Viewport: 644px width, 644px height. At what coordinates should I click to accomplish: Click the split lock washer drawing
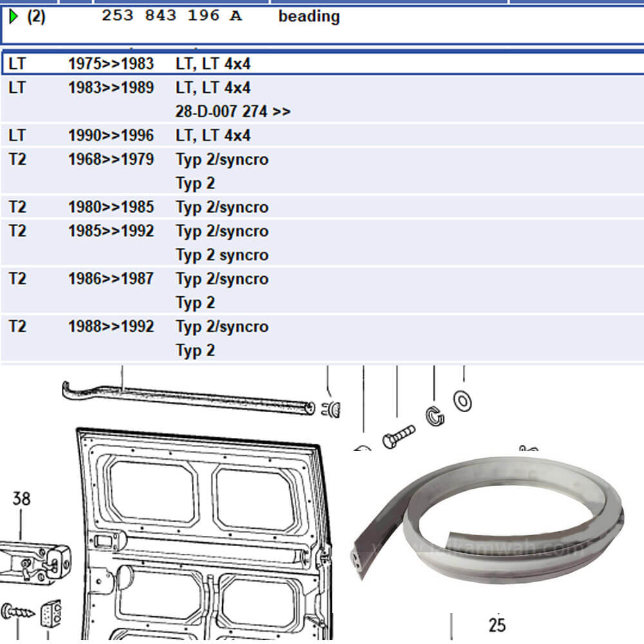(x=435, y=416)
